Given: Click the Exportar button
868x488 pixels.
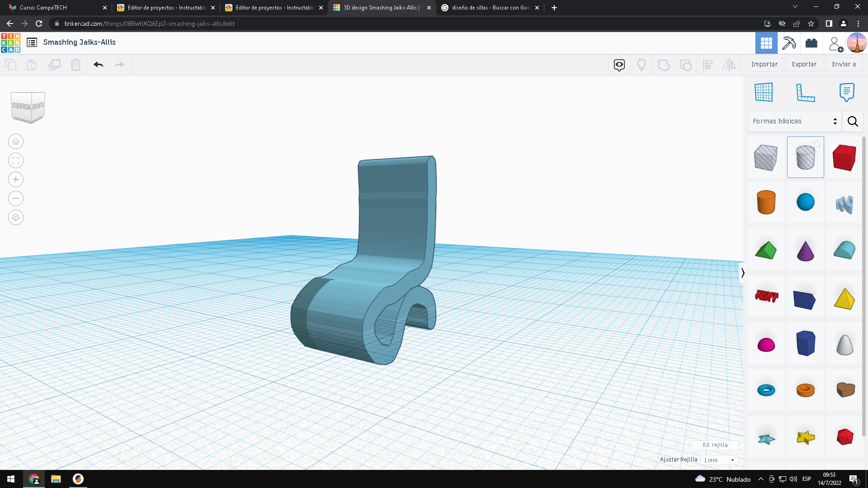Looking at the screenshot, I should coord(804,64).
